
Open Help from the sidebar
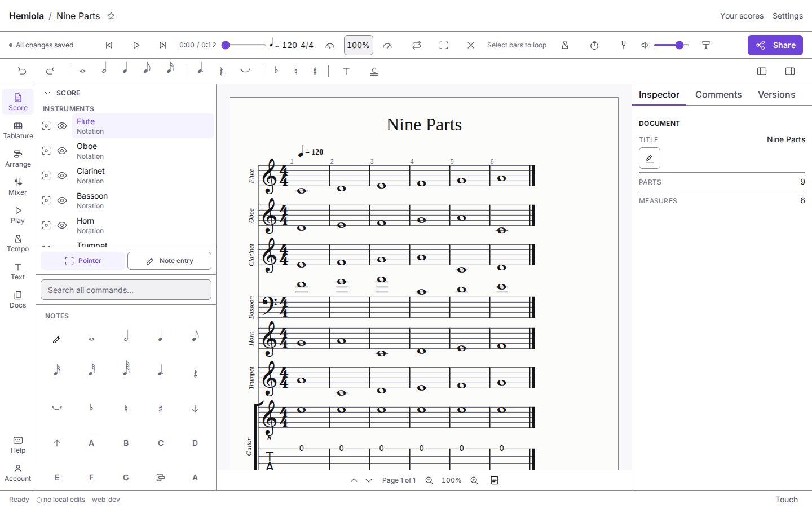tap(18, 445)
